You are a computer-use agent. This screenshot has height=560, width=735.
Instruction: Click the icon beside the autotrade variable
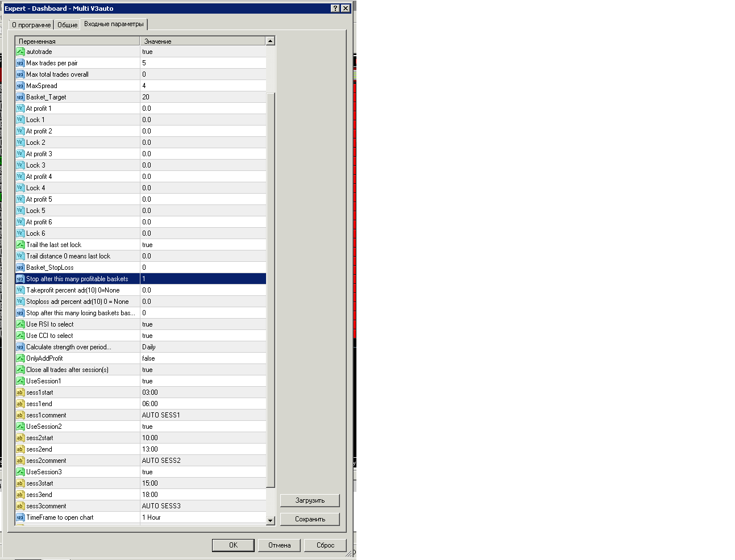[20, 52]
